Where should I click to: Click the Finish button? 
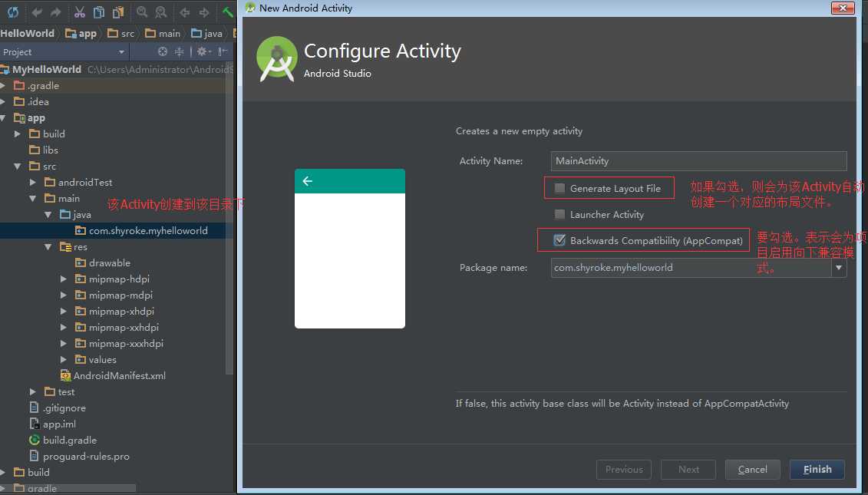tap(817, 470)
